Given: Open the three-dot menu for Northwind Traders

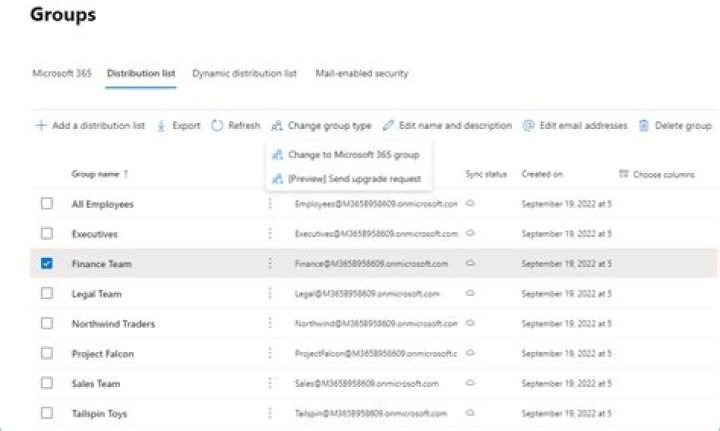Looking at the screenshot, I should 270,323.
